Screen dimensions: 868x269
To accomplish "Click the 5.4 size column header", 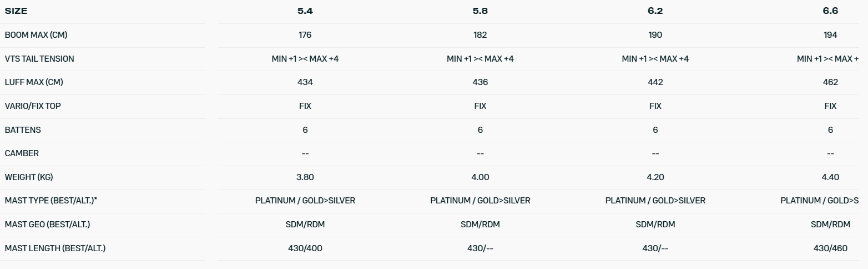I will tap(305, 11).
